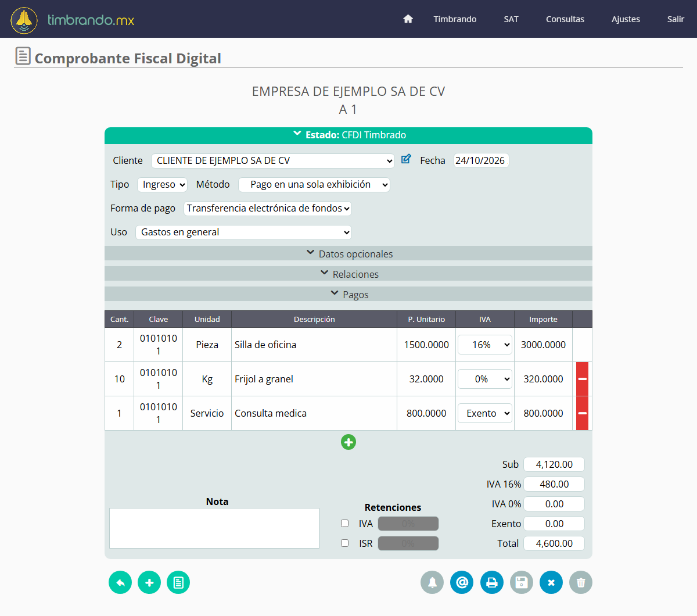
Task: Open the Forma de pago dropdown
Action: tap(268, 209)
